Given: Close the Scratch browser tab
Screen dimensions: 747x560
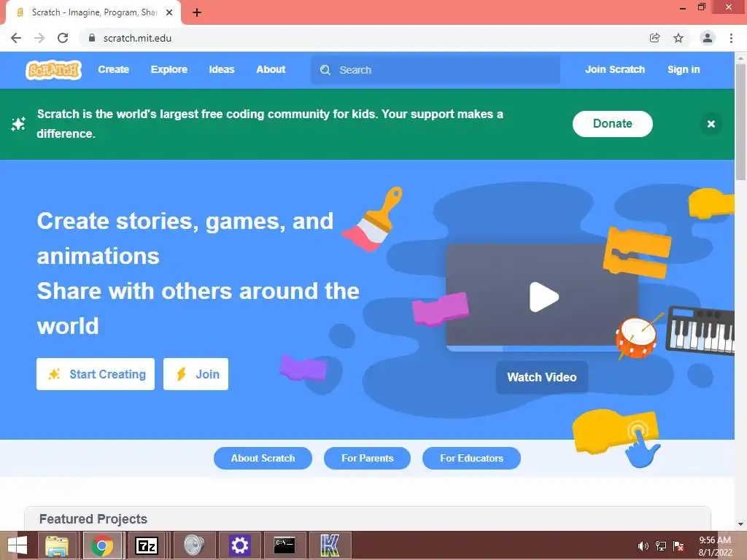Looking at the screenshot, I should coord(169,12).
